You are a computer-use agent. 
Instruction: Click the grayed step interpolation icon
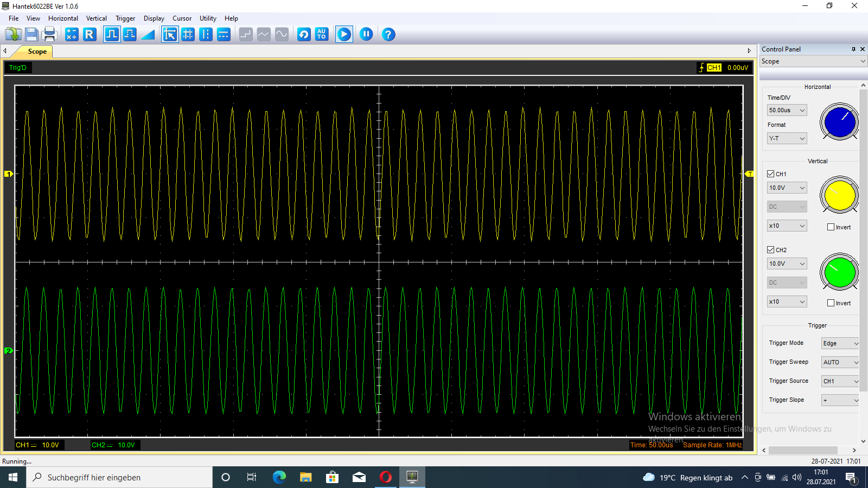click(x=246, y=35)
